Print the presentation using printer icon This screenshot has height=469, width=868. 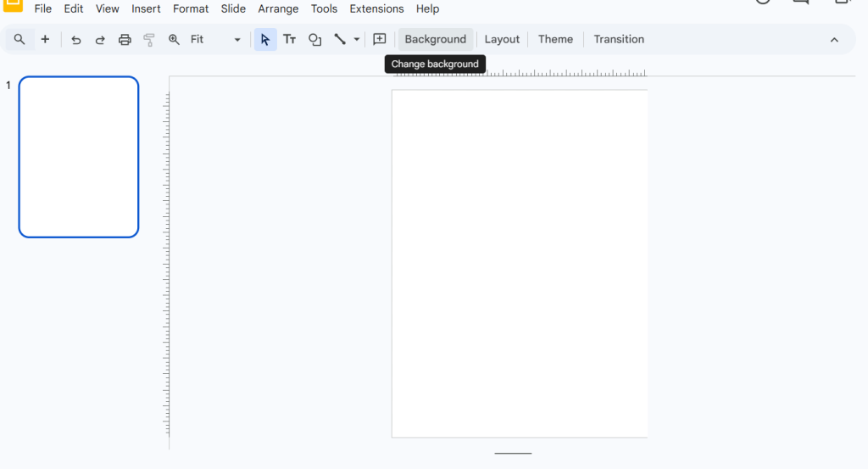coord(125,40)
